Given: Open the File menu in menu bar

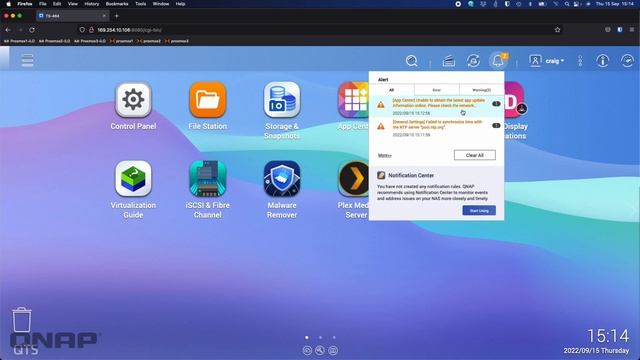Looking at the screenshot, I should click(42, 4).
